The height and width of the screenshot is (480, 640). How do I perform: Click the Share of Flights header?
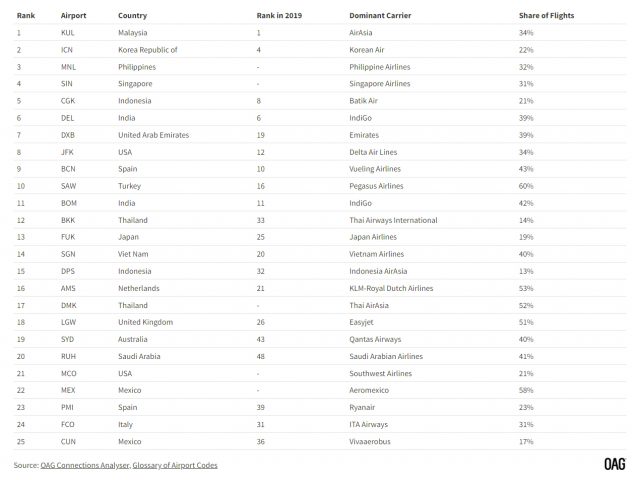(546, 16)
